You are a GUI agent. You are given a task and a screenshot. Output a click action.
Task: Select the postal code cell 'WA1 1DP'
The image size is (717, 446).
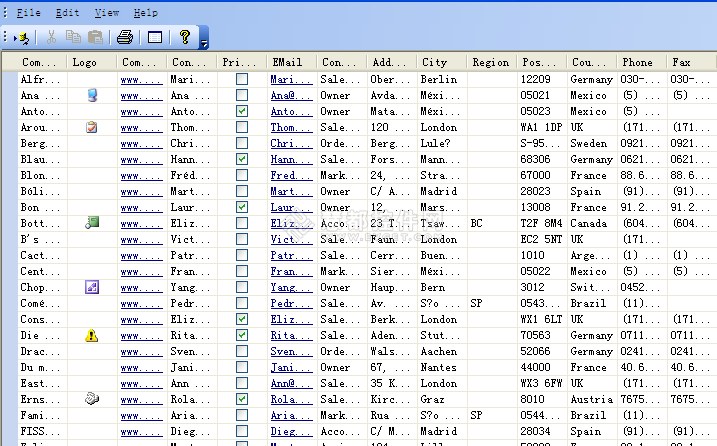pos(542,127)
